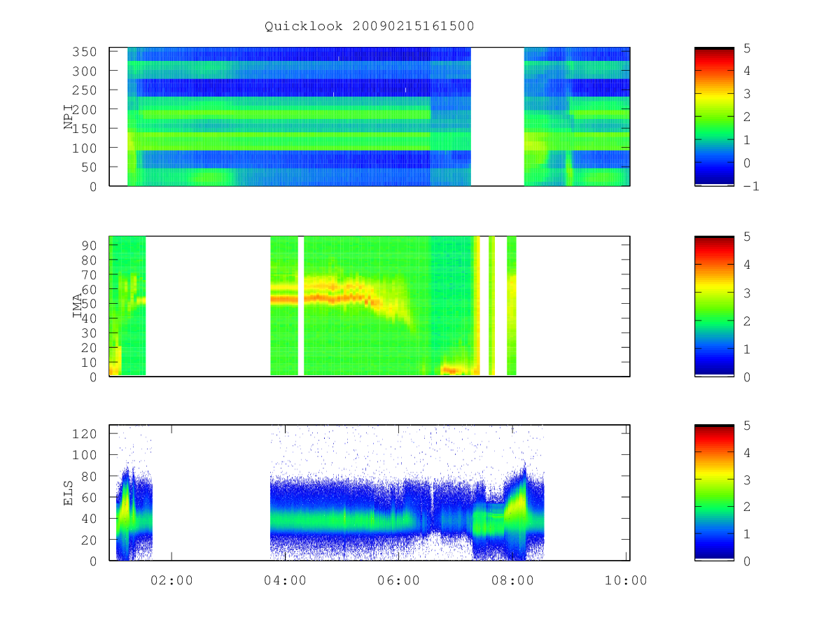Click the 08:00 time axis tick label
Viewport: 840px width, 630px height.
coord(512,580)
